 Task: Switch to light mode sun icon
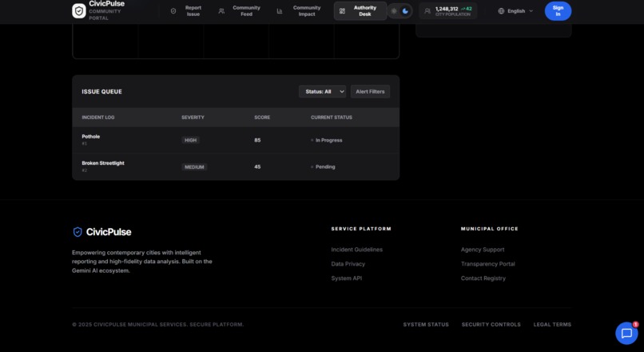point(394,11)
